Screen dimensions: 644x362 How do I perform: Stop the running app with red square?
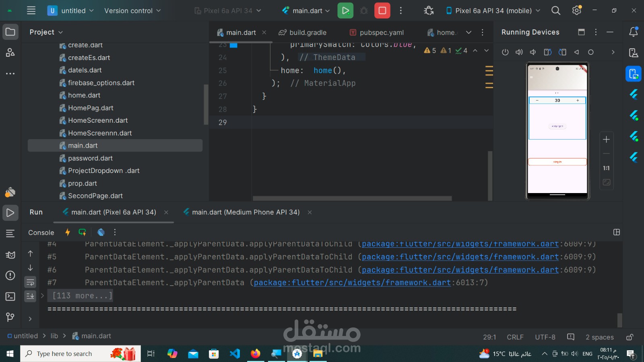pyautogui.click(x=382, y=11)
